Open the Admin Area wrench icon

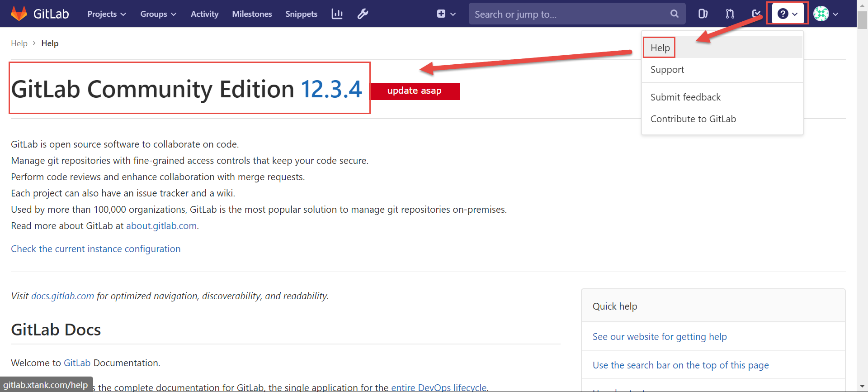point(363,14)
